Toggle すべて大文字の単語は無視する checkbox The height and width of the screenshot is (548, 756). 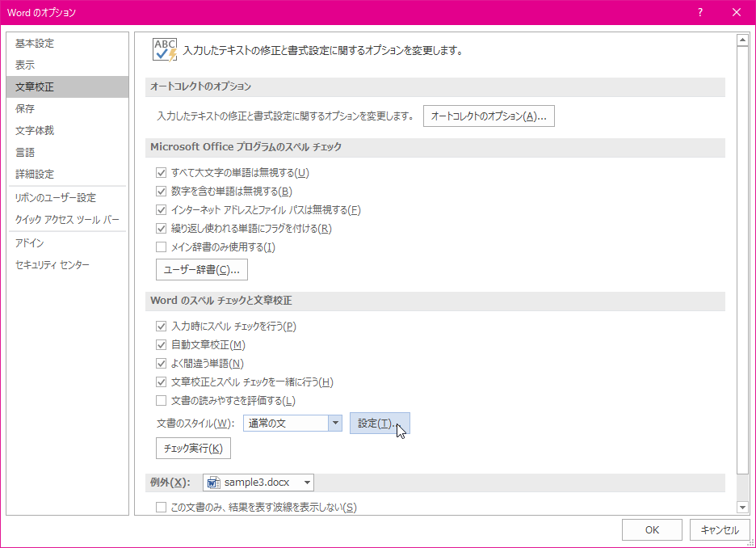pyautogui.click(x=161, y=173)
